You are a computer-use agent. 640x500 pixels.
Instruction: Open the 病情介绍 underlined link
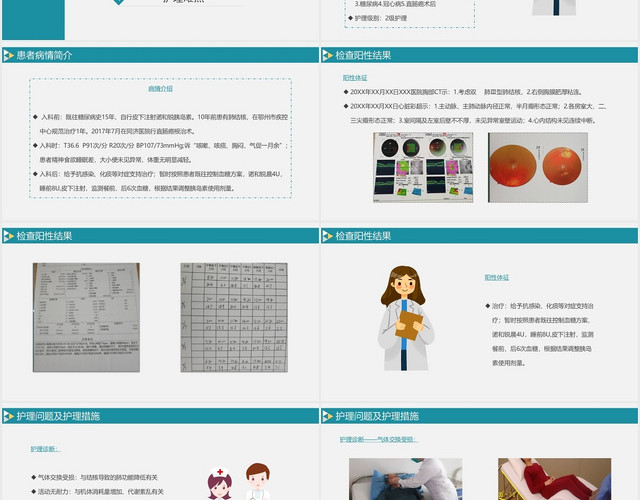point(160,89)
